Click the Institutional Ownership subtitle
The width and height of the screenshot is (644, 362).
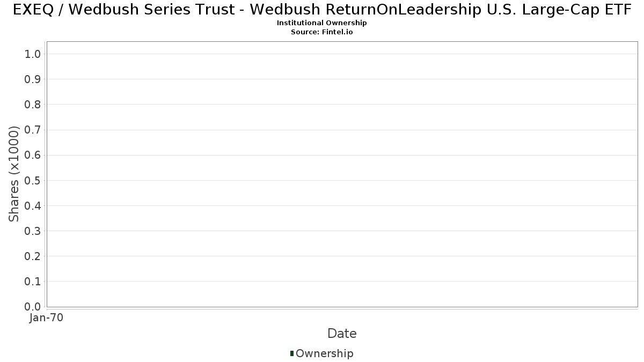322,23
